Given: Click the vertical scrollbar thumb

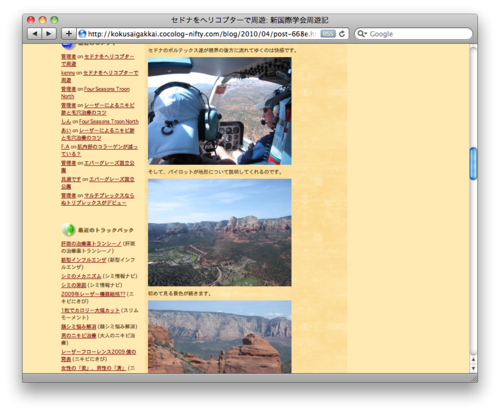Looking at the screenshot, I should pos(473,164).
